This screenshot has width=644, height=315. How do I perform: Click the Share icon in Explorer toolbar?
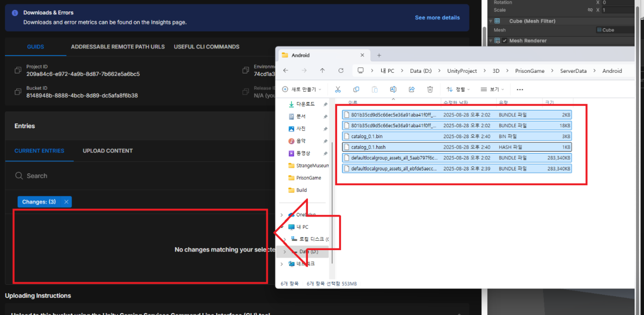(411, 89)
